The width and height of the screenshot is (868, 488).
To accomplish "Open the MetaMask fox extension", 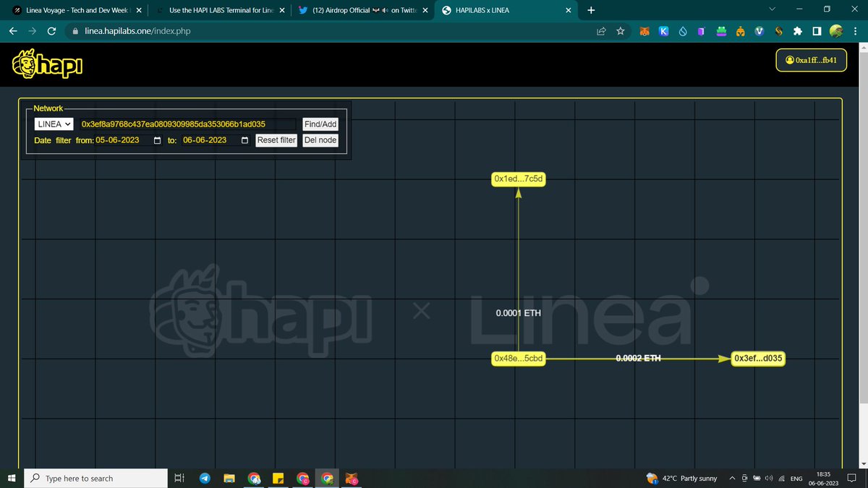I will pos(644,32).
